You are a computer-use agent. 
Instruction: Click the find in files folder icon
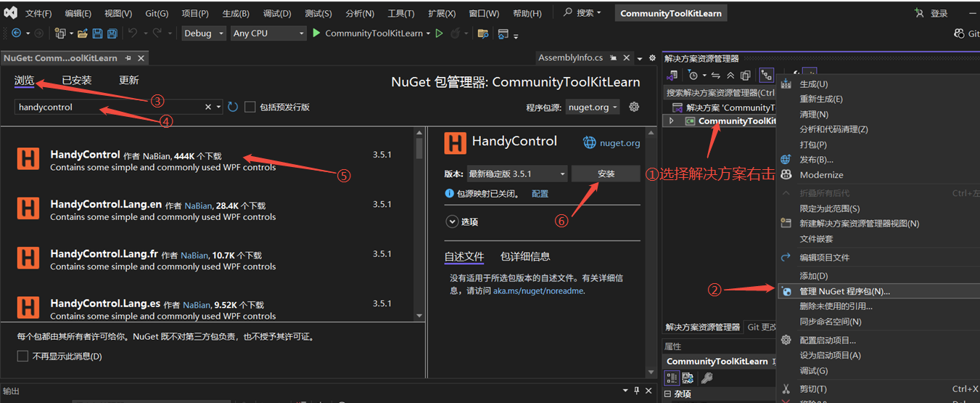(484, 33)
